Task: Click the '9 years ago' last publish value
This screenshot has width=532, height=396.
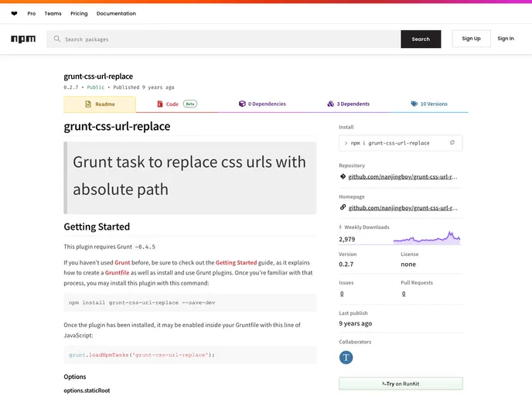Action: coord(355,323)
